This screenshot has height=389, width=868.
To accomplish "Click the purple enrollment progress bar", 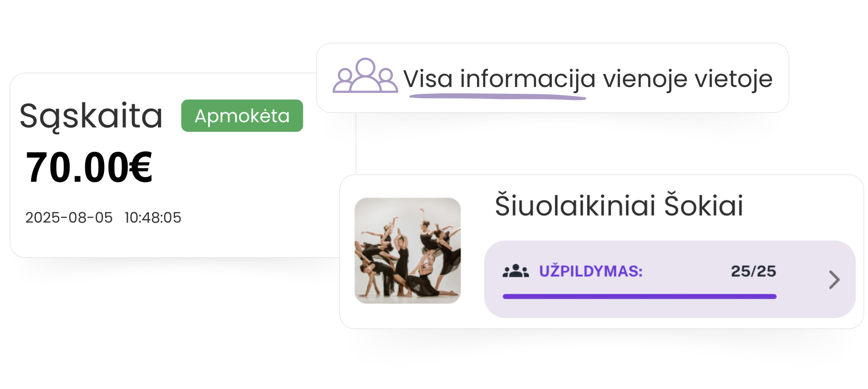I will point(656,296).
